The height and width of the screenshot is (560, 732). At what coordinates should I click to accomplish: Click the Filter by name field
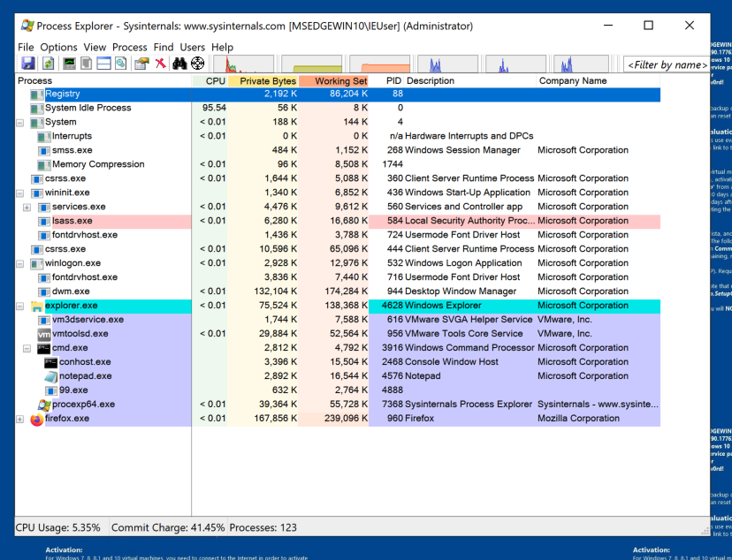pos(667,64)
